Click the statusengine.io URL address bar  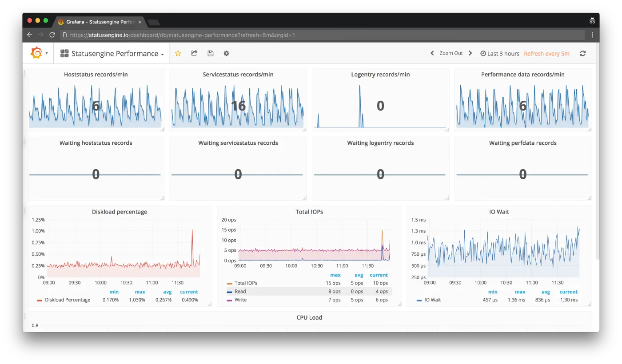click(x=322, y=35)
